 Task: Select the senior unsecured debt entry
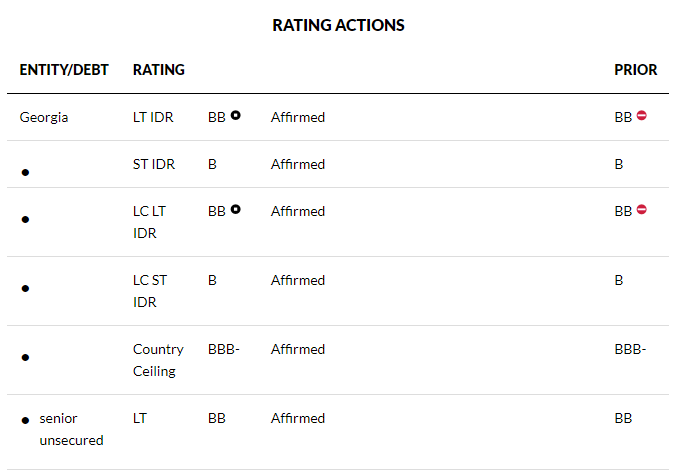point(71,429)
